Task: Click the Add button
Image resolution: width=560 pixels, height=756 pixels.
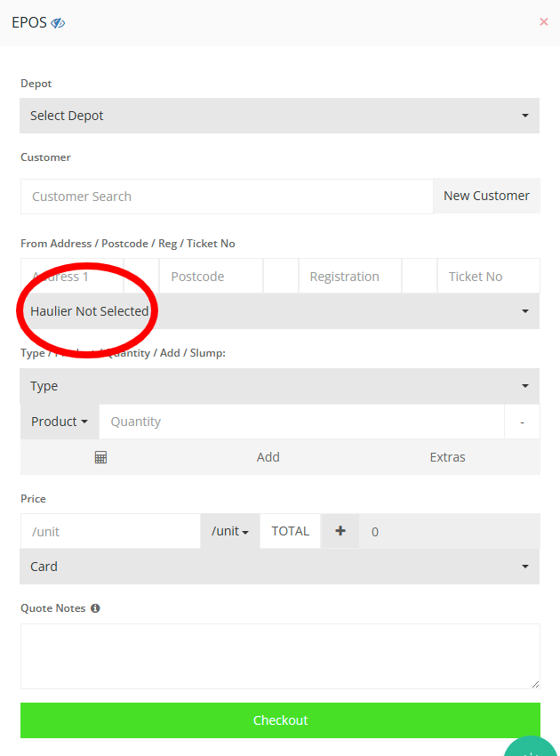Action: [268, 457]
